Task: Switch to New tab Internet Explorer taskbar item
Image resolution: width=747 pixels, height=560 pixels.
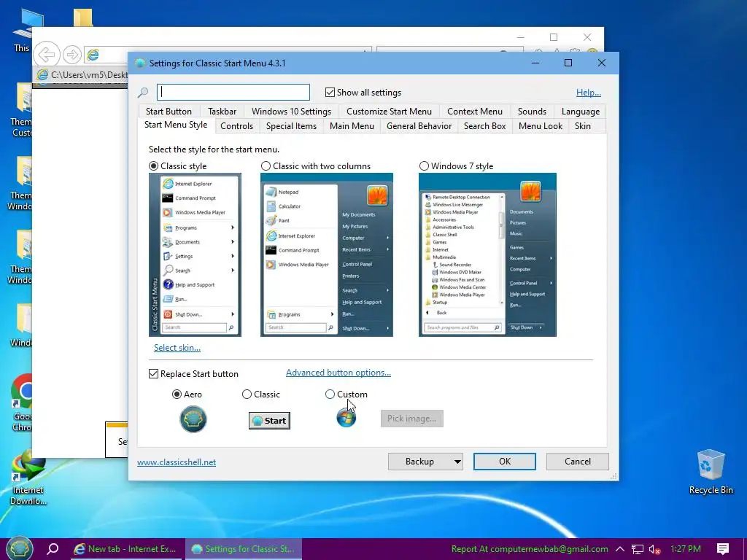Action: [x=125, y=548]
